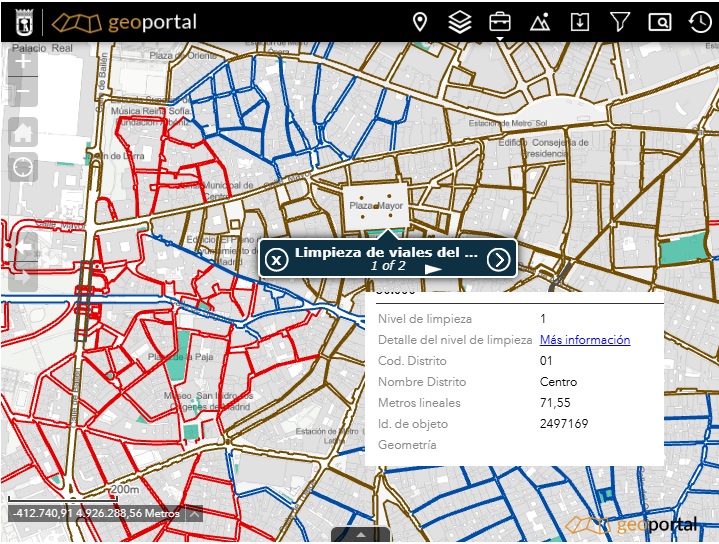Screen dimensions: 719x544
Task: Click the Nombre Distrito value Centro
Action: pyautogui.click(x=558, y=382)
